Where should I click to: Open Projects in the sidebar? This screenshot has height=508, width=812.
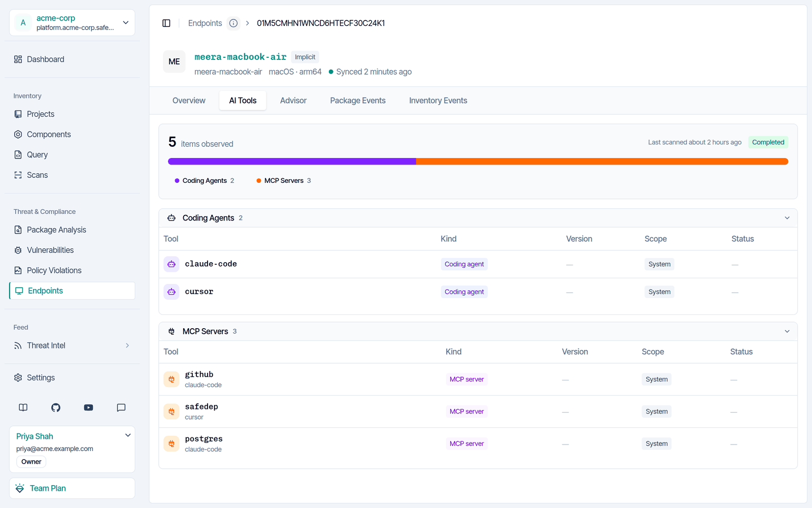(x=72, y=114)
